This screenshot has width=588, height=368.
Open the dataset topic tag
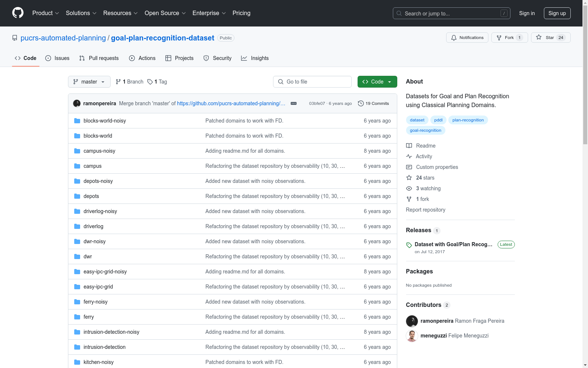417,120
